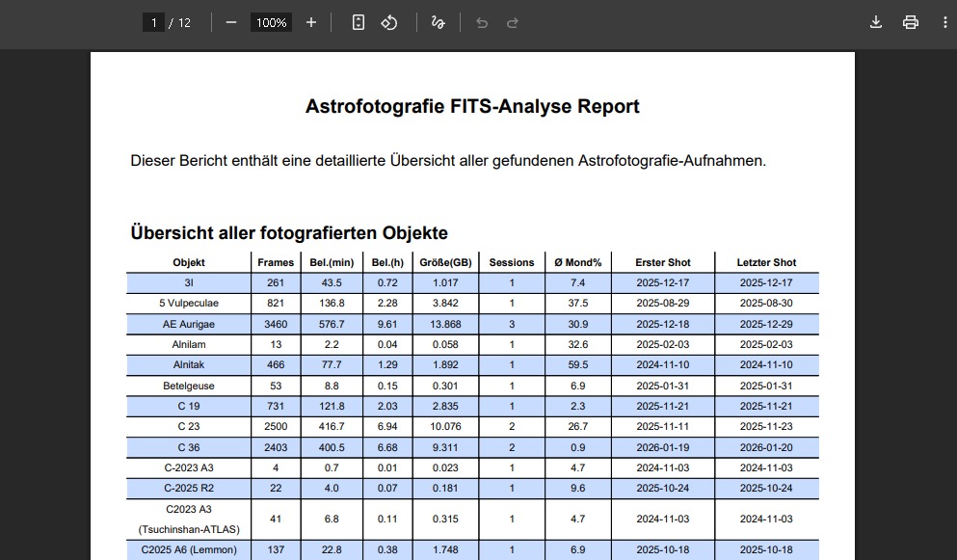Zoom in with the plus button
Screen dimensions: 957x560
[x=311, y=22]
